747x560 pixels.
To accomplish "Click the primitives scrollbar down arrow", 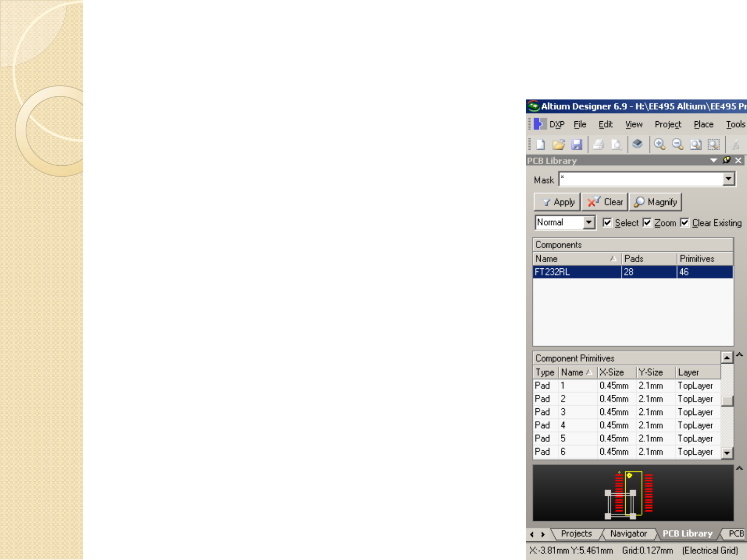I will pos(727,453).
